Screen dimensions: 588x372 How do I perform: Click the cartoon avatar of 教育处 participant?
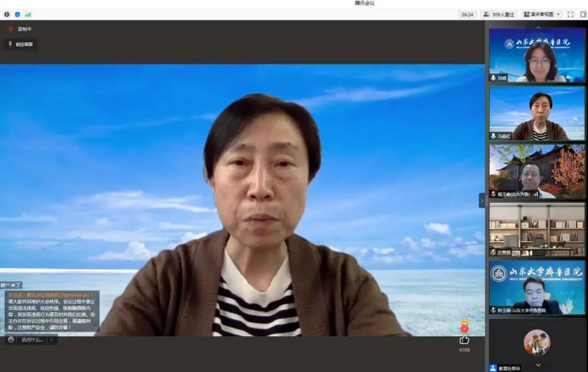(537, 342)
